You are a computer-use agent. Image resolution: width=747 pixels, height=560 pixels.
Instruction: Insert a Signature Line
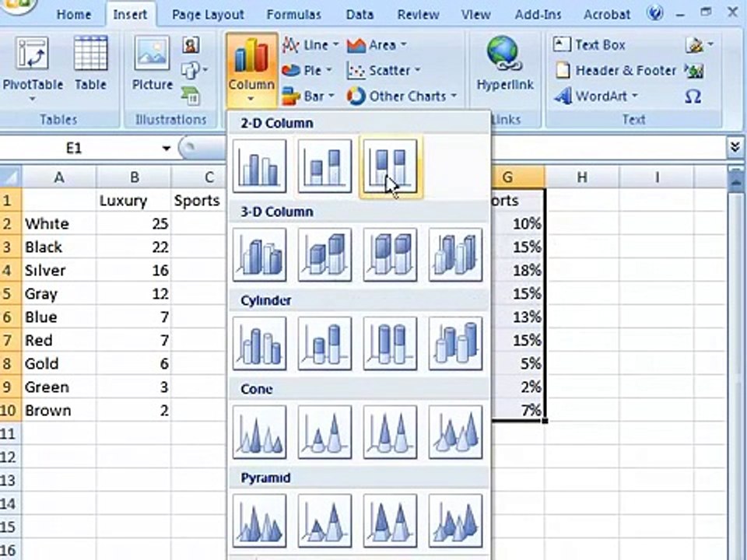click(x=697, y=45)
